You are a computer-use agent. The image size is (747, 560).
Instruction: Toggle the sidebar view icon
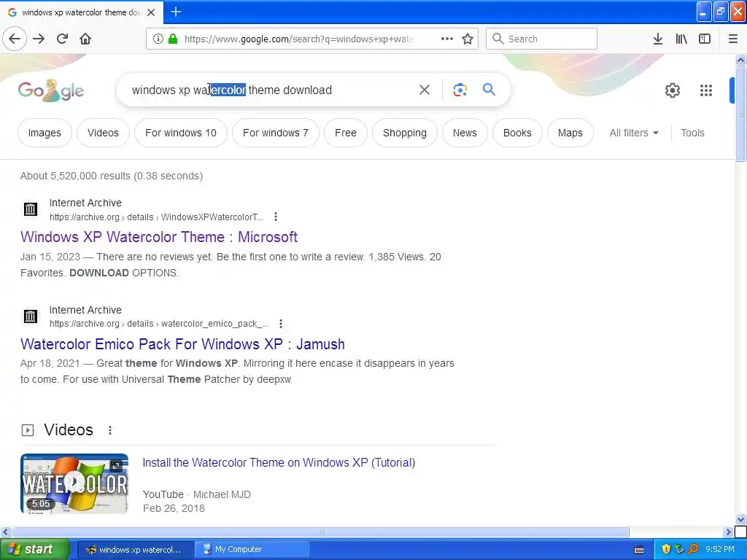click(x=705, y=39)
